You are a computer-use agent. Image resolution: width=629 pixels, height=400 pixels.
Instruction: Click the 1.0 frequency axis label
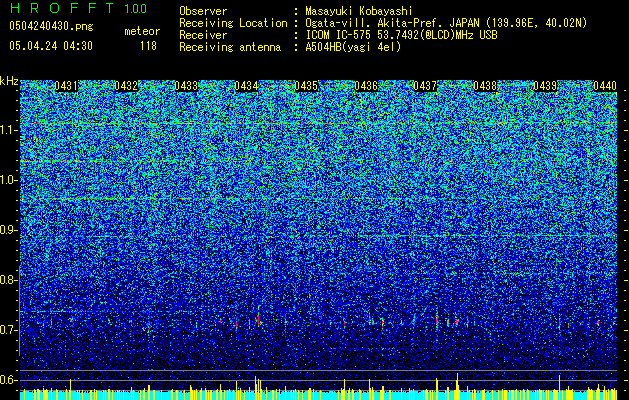tap(9, 180)
